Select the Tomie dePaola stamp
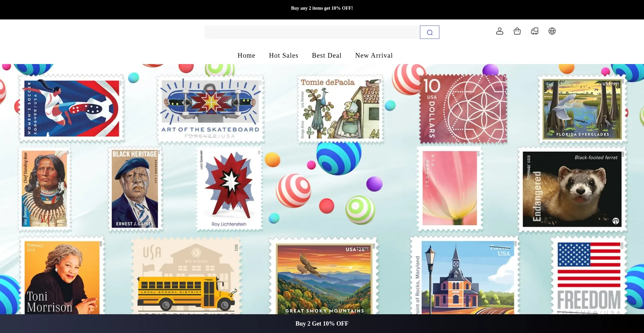Screen dimensions: 644x333 tap(340, 109)
